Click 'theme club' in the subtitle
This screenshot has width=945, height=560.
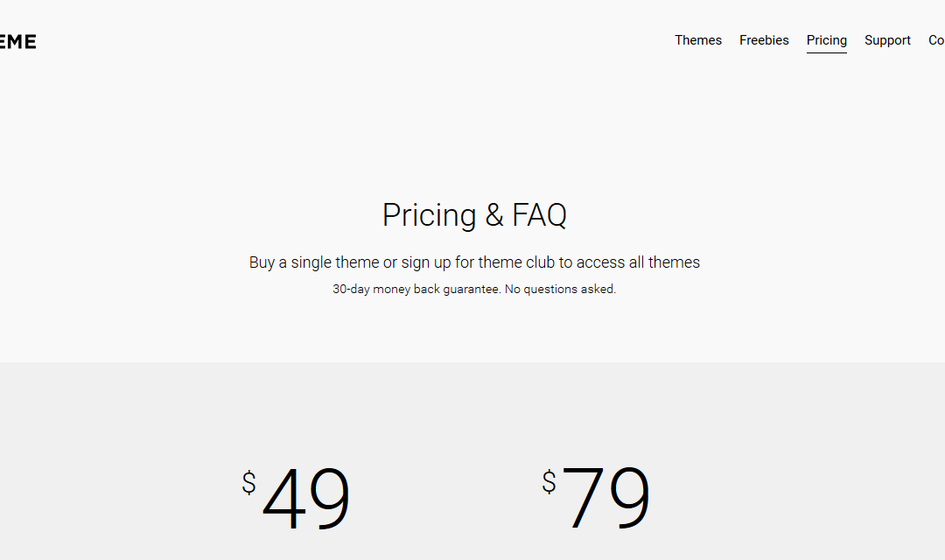coord(516,262)
